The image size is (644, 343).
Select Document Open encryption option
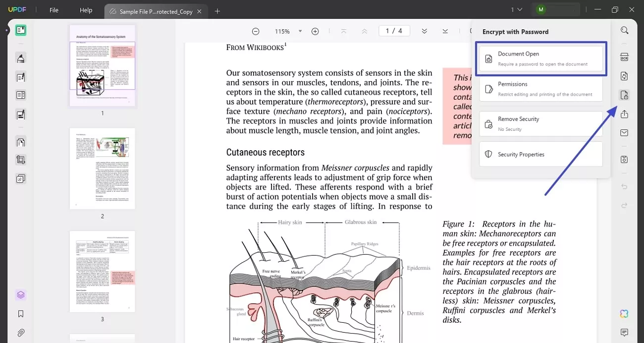click(x=540, y=58)
